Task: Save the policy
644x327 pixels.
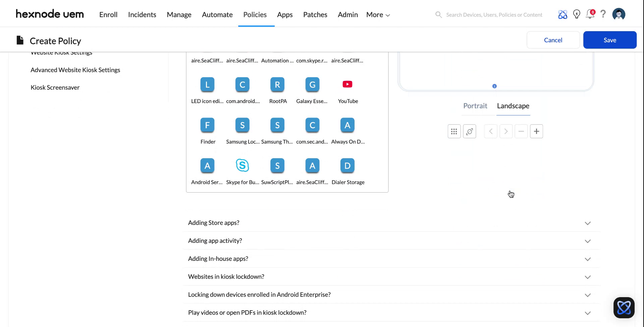Action: point(610,40)
